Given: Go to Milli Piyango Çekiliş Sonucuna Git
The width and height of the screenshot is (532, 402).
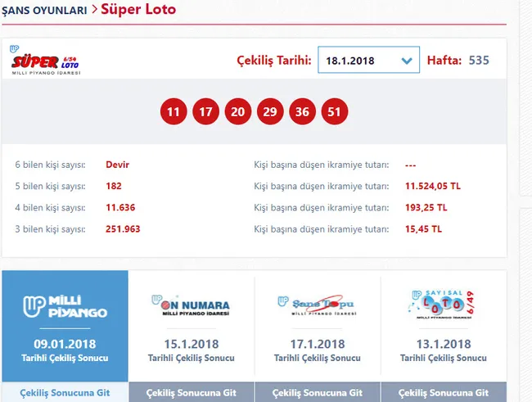Looking at the screenshot, I should pyautogui.click(x=65, y=392).
